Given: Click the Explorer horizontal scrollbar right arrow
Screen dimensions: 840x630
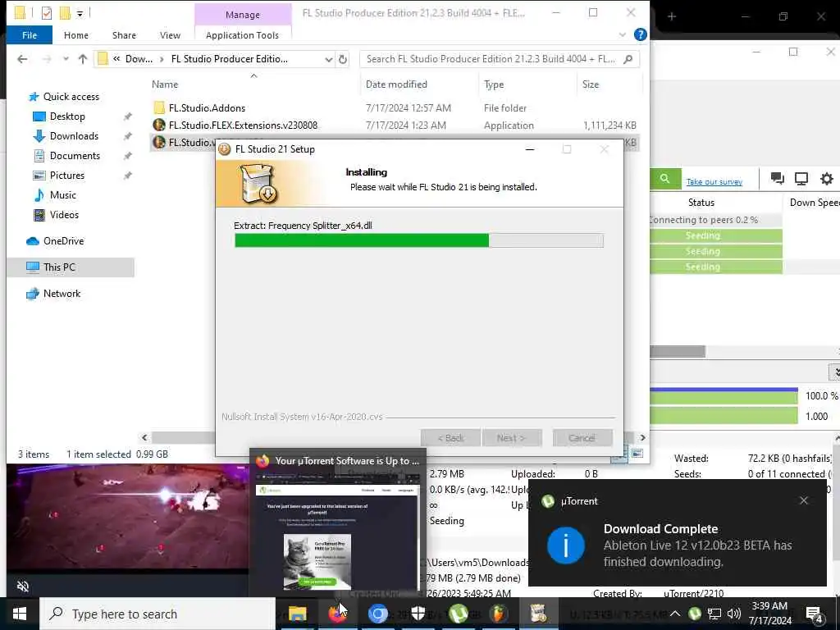Looking at the screenshot, I should click(642, 438).
